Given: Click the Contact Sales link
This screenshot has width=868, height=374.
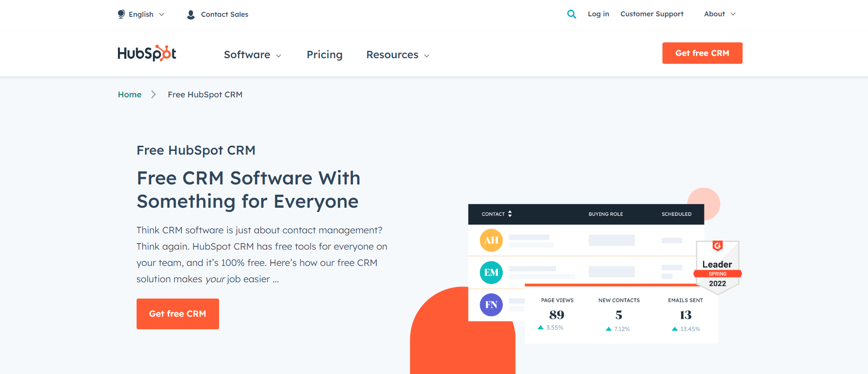Looking at the screenshot, I should [x=225, y=14].
